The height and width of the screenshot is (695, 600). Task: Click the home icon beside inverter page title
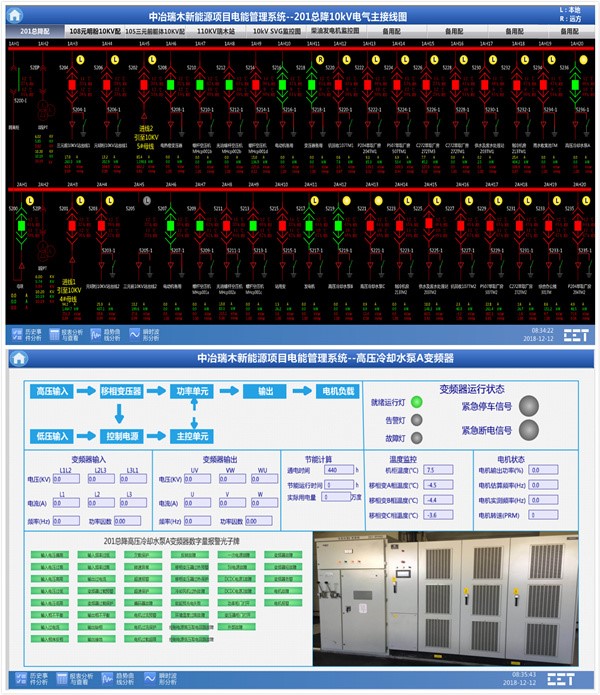pyautogui.click(x=21, y=358)
